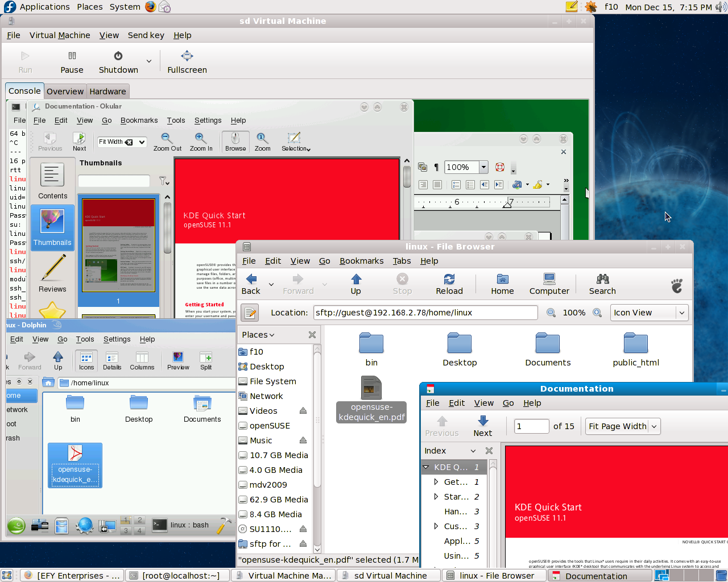728x582 pixels.
Task: Click the Fullscreen button for the VM
Action: click(x=187, y=62)
